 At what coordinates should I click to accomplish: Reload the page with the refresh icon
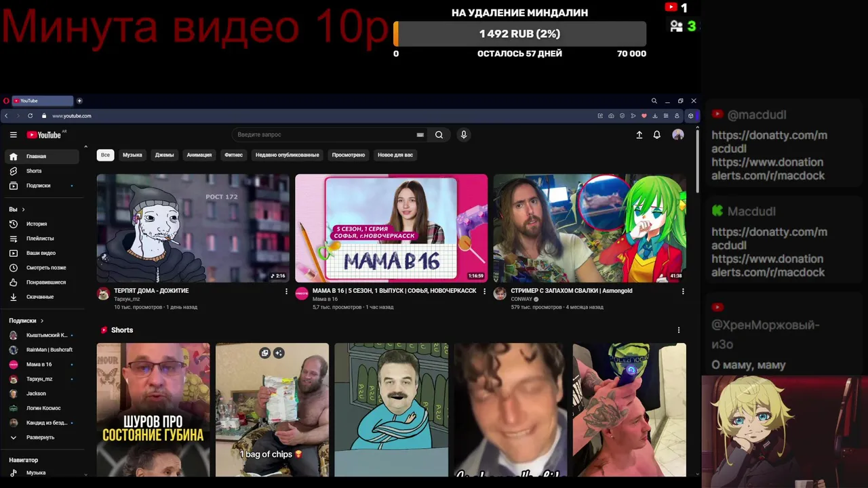30,116
